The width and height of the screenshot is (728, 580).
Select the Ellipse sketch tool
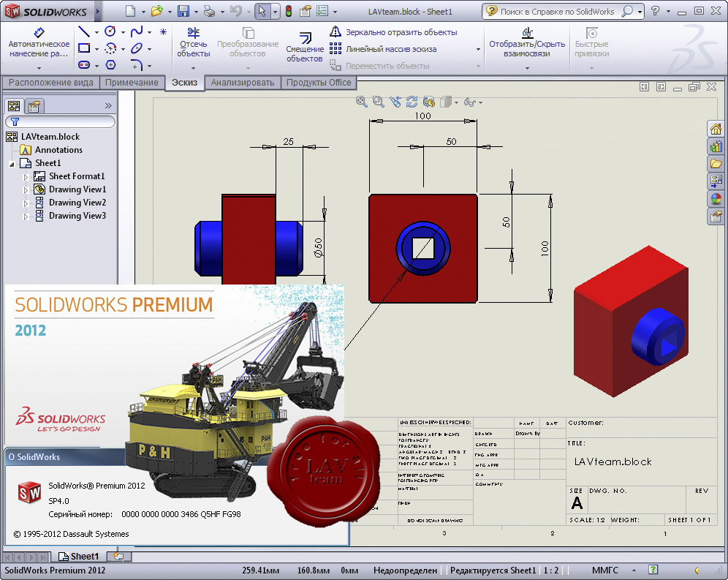[137, 48]
